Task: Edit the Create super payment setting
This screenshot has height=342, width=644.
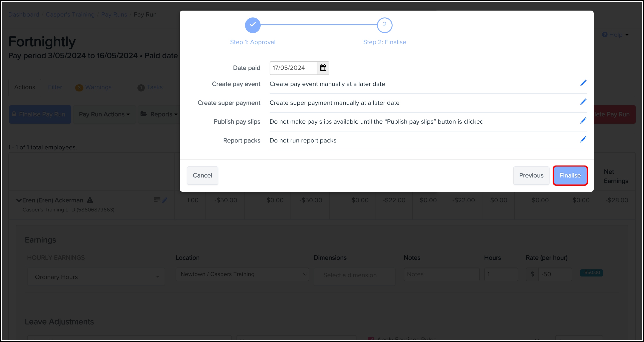Action: click(x=583, y=102)
